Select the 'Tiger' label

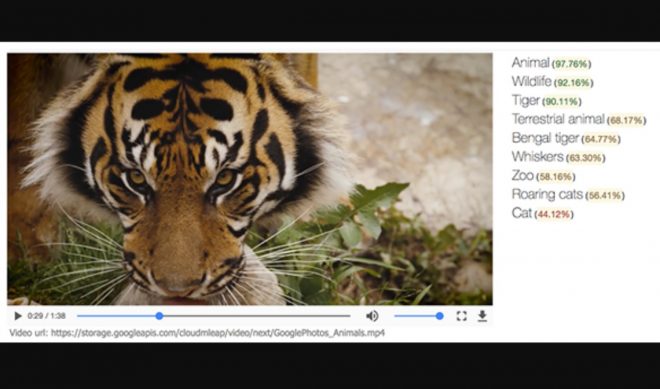(x=526, y=100)
